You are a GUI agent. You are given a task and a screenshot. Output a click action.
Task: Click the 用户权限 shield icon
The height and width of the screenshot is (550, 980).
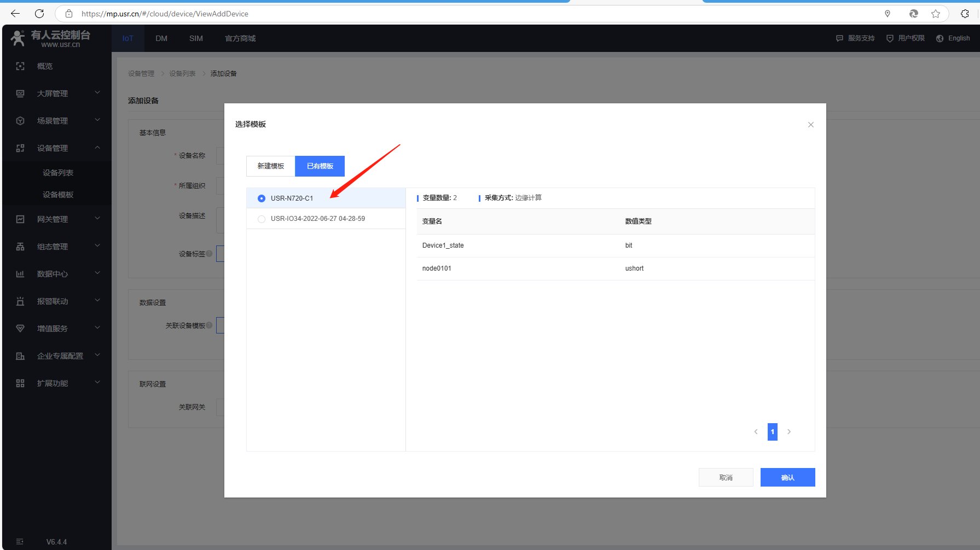tap(890, 38)
